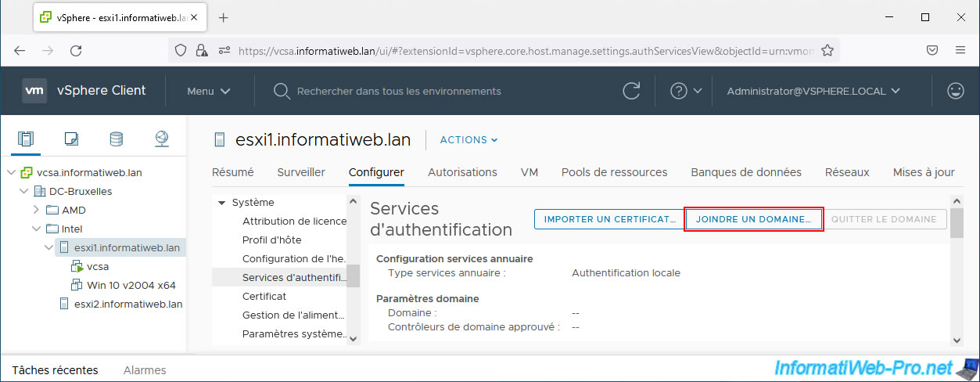Open the Networking inventory view icon
The width and height of the screenshot is (980, 382).
tap(161, 139)
